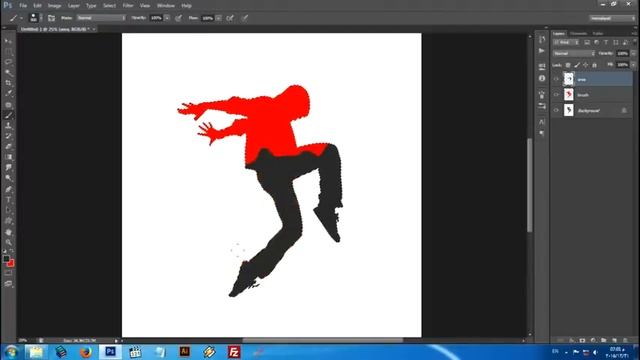Select the Horizontal Type tool
Image resolution: width=640 pixels, height=360 pixels.
(x=8, y=200)
